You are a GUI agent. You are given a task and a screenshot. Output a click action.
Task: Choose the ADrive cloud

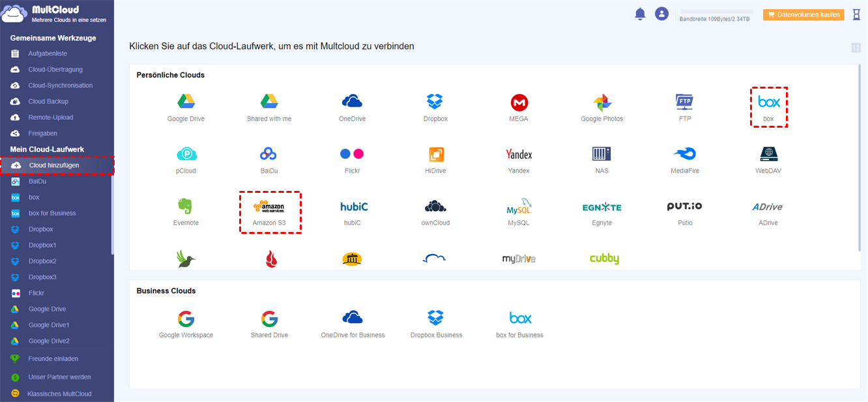pos(768,212)
